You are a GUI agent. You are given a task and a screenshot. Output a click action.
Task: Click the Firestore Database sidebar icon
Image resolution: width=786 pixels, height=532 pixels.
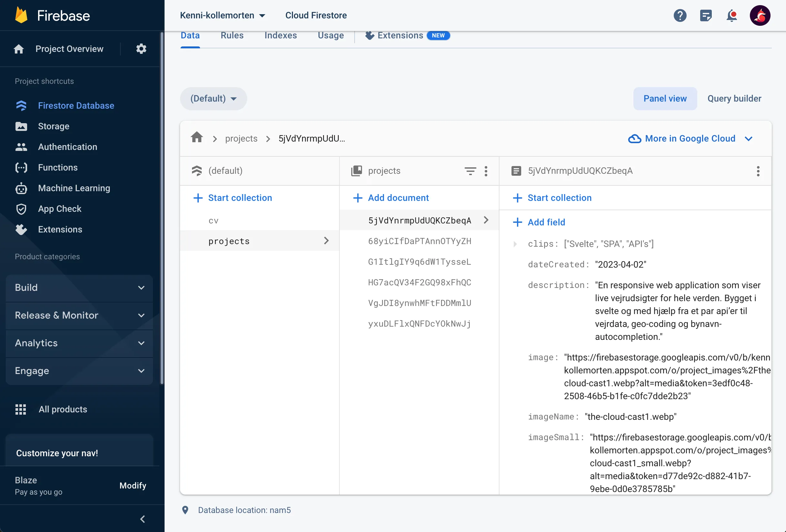[x=21, y=105]
